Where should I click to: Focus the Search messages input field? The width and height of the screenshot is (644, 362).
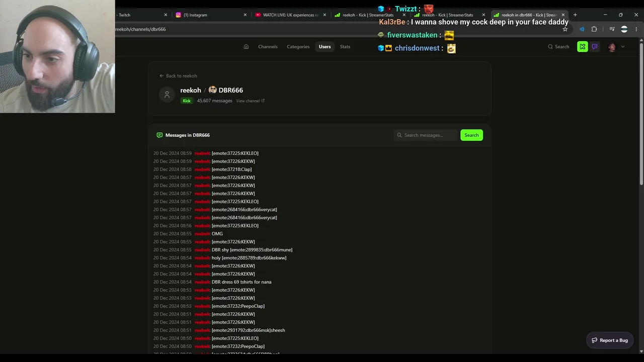tap(426, 135)
